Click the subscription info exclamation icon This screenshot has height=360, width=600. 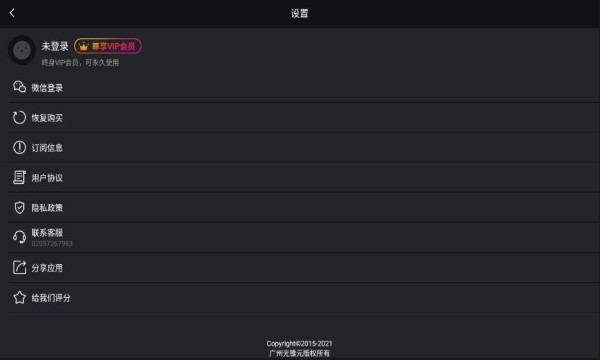point(20,147)
